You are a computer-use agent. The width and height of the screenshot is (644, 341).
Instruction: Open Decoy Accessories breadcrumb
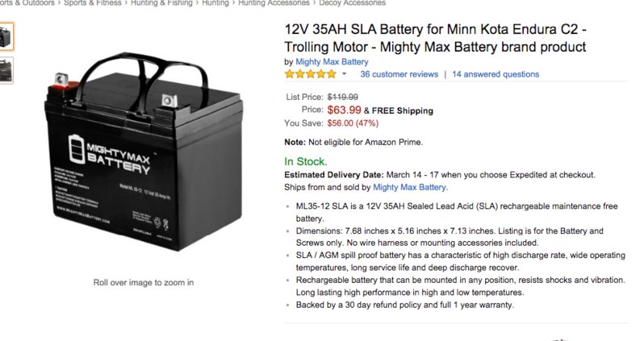click(353, 3)
